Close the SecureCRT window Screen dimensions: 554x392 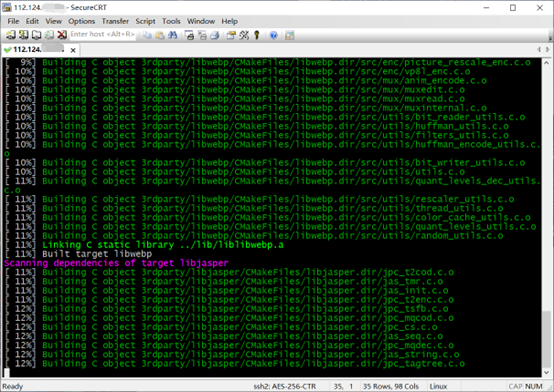tap(540, 7)
